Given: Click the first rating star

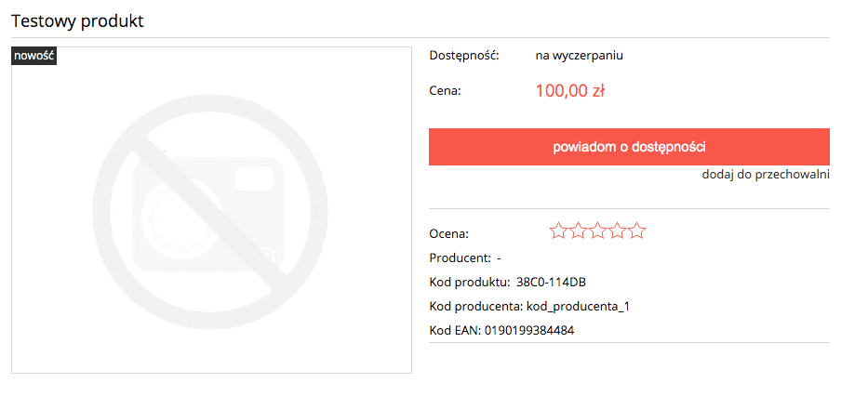Looking at the screenshot, I should pos(558,231).
